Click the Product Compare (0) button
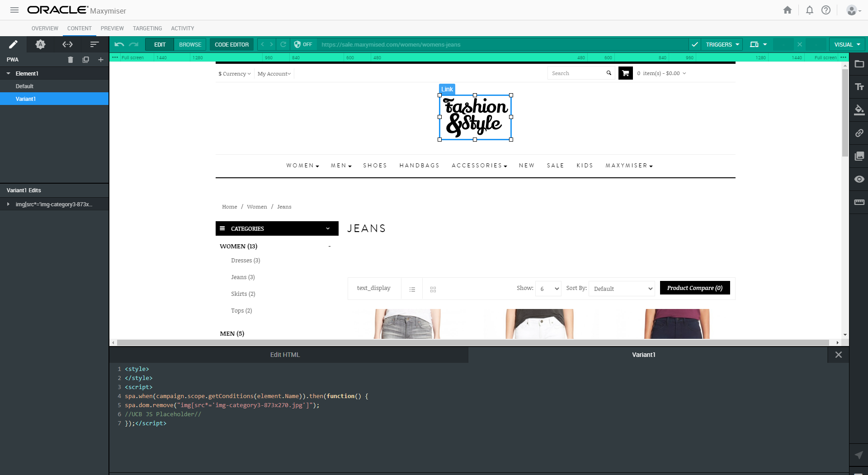Viewport: 868px width, 475px height. 695,288
